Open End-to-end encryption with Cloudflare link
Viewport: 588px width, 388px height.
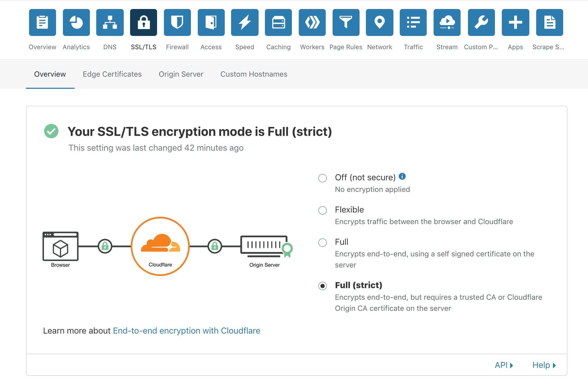tap(186, 331)
